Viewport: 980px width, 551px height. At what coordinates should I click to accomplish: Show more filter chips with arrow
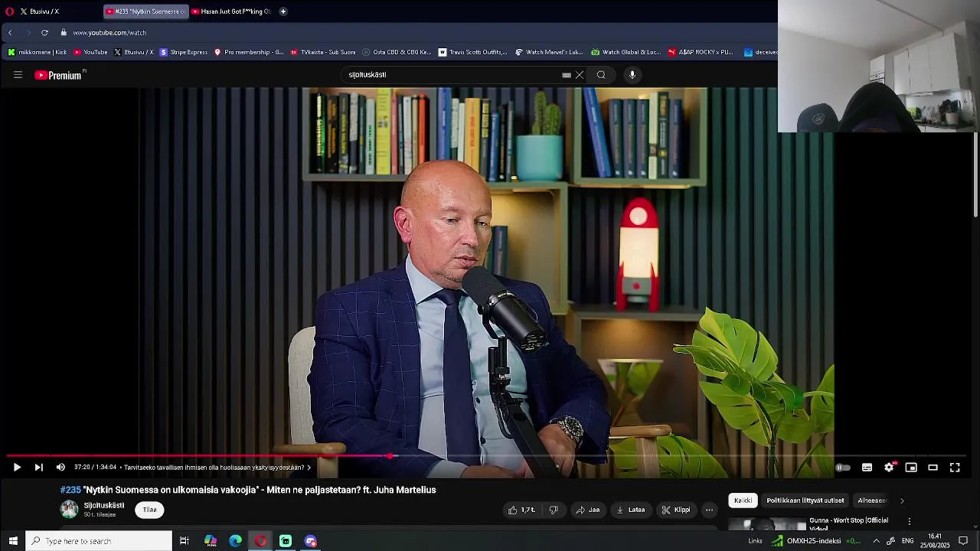pyautogui.click(x=902, y=500)
